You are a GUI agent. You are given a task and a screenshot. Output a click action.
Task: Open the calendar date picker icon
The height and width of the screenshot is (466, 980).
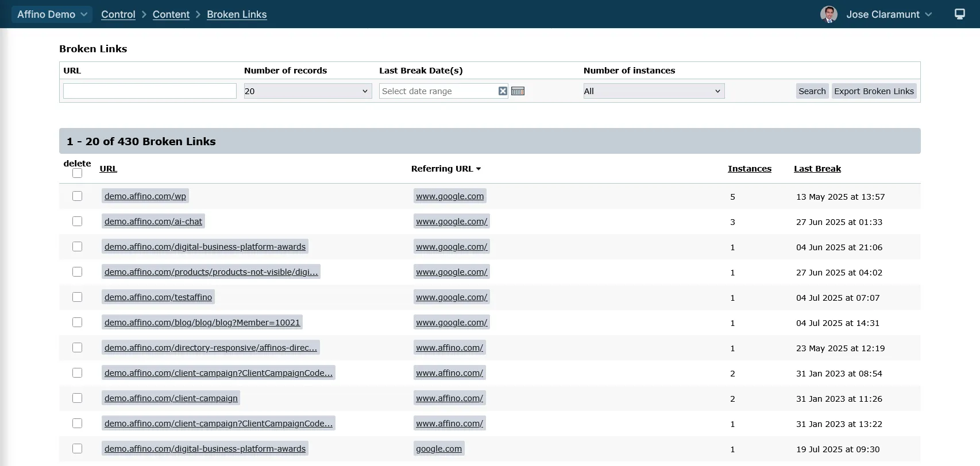tap(518, 91)
